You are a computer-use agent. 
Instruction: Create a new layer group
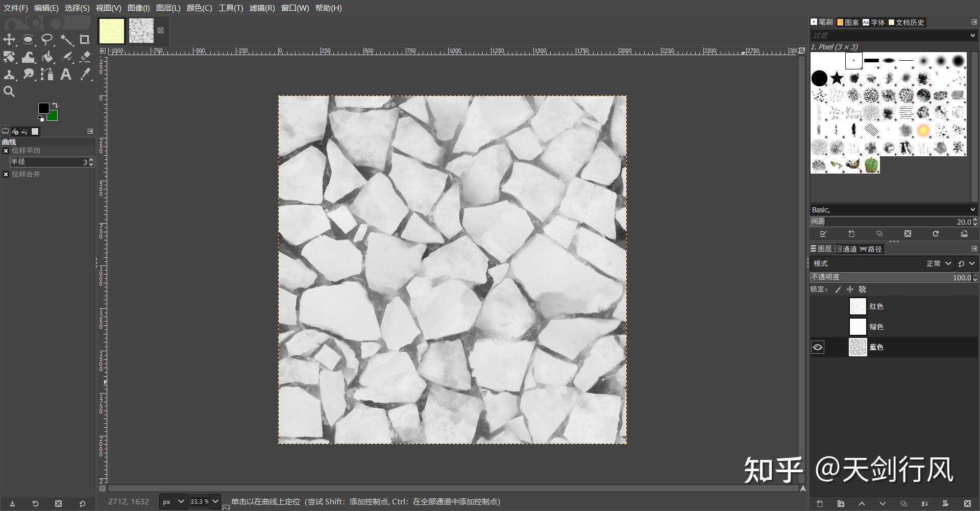(x=841, y=504)
